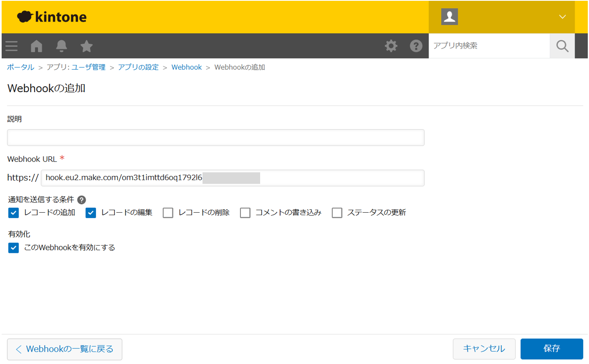
Task: Open the settings gear icon
Action: click(x=391, y=46)
